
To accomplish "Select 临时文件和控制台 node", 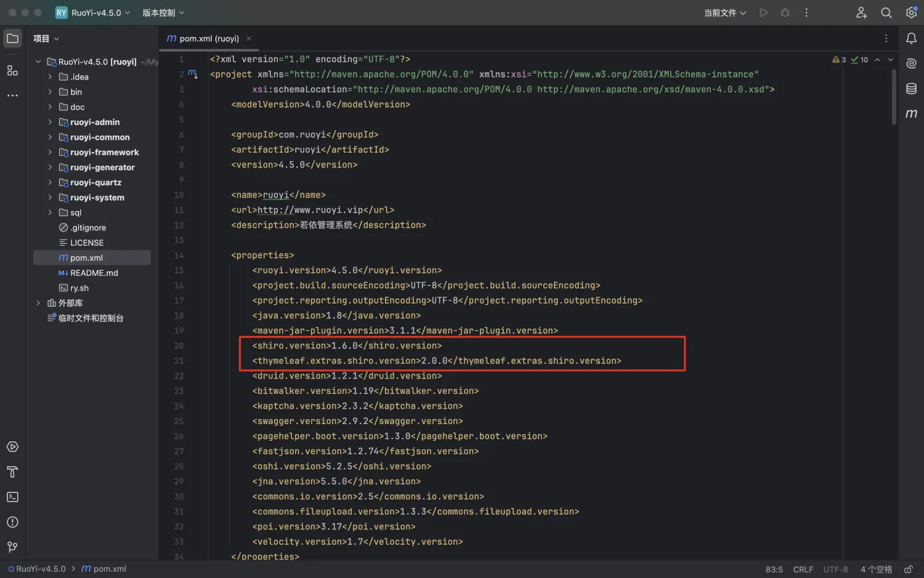I will (x=91, y=318).
